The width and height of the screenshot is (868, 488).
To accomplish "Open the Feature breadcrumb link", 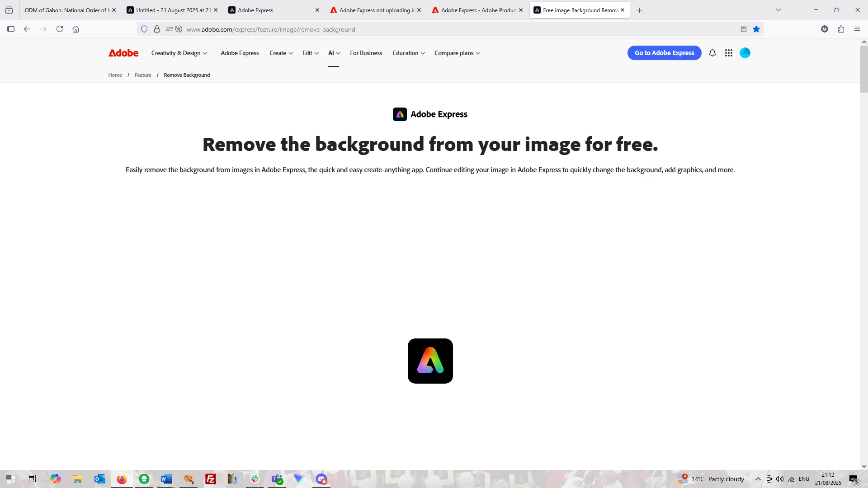I will 143,75.
